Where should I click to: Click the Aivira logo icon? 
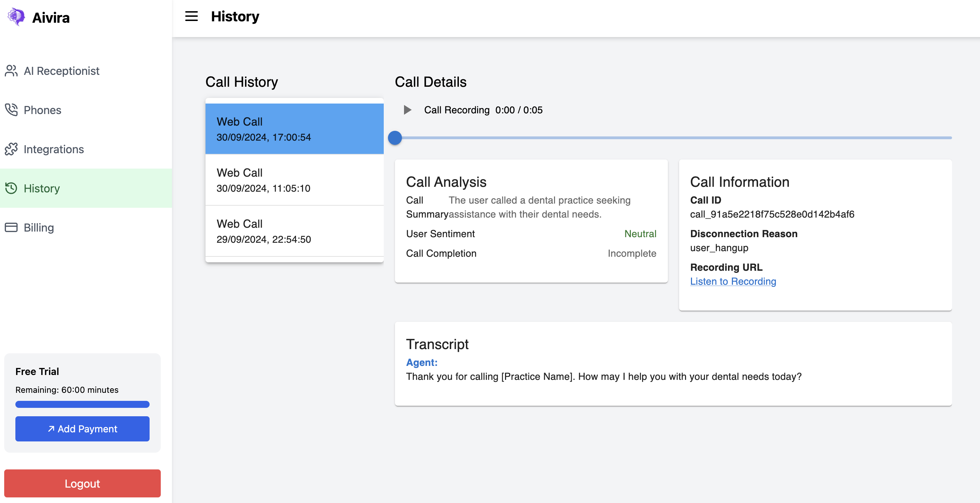(x=16, y=17)
